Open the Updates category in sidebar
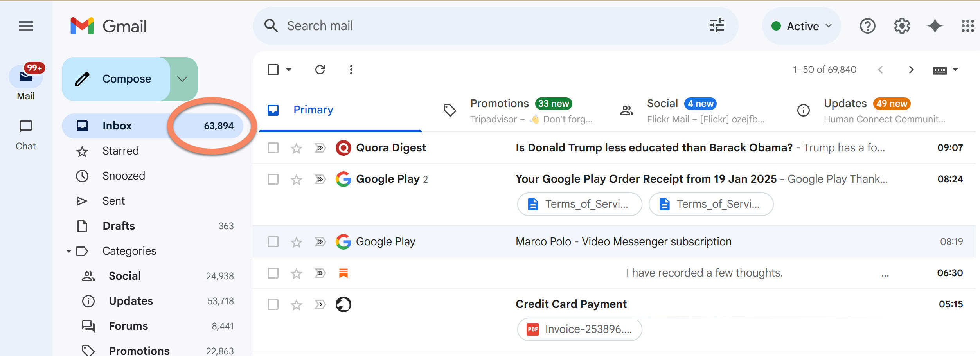 [153, 301]
